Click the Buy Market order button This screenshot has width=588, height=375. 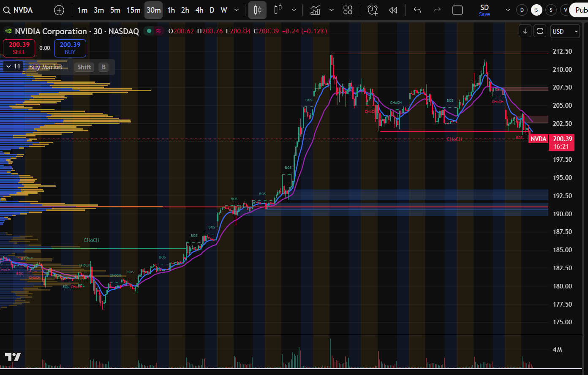[x=46, y=67]
